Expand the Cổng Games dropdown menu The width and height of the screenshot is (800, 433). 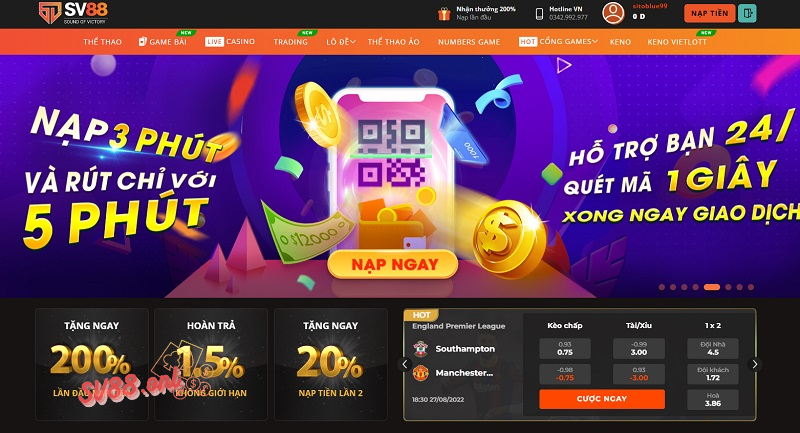coord(558,41)
